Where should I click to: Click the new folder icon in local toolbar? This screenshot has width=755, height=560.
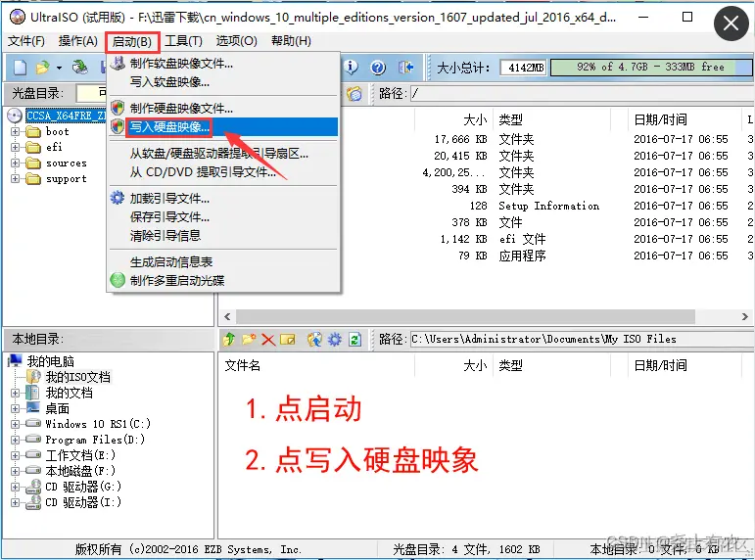(249, 340)
